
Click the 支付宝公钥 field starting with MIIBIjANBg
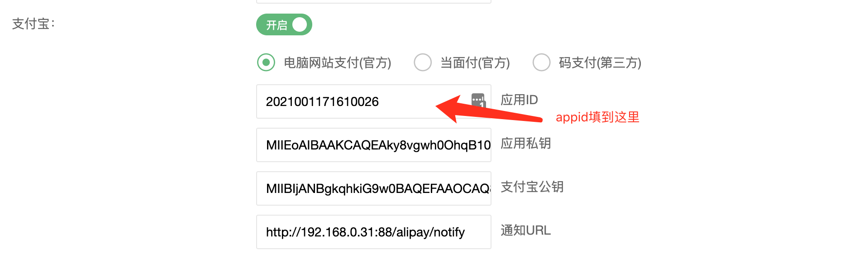click(374, 188)
